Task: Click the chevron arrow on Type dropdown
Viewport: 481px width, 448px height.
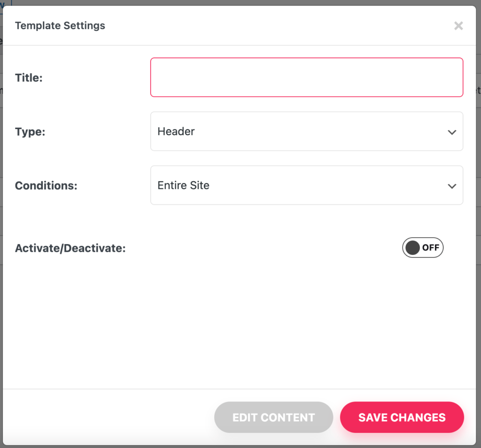Action: tap(452, 132)
